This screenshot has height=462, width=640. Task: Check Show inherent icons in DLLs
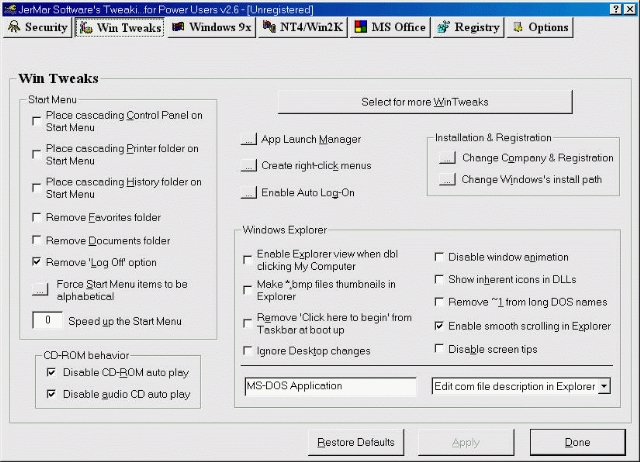point(439,280)
